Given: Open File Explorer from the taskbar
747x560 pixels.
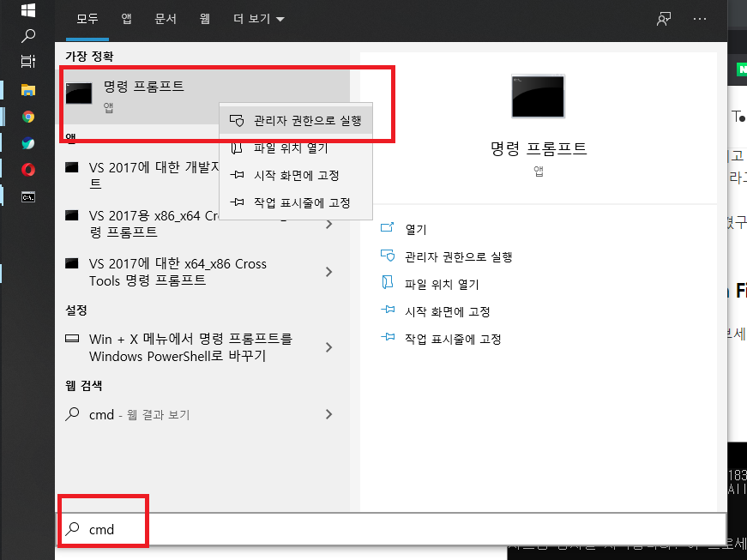Looking at the screenshot, I should tap(28, 89).
